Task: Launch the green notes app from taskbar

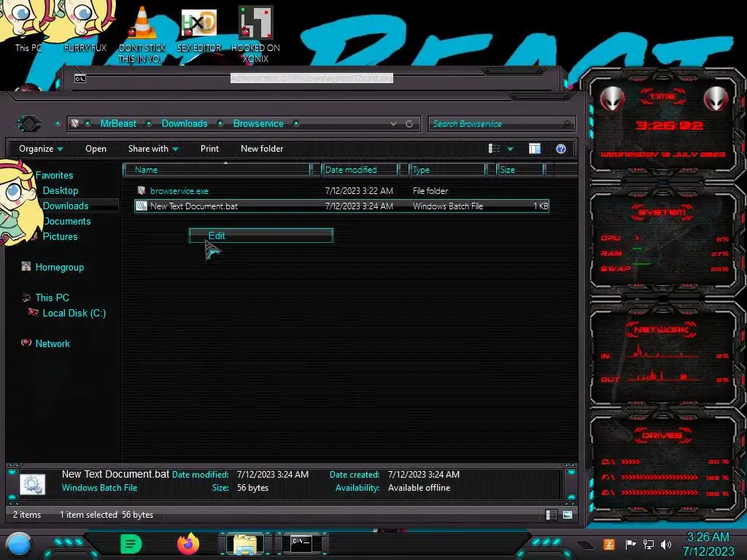Action: click(131, 544)
